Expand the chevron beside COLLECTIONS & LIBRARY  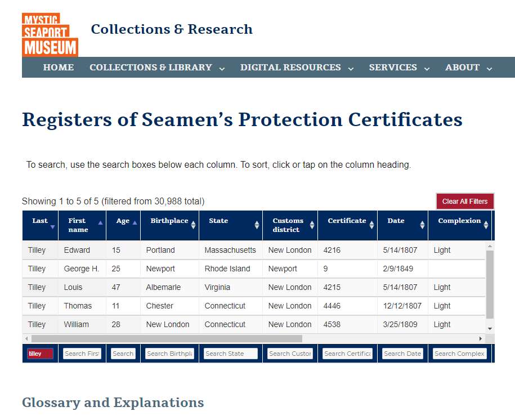click(x=222, y=69)
